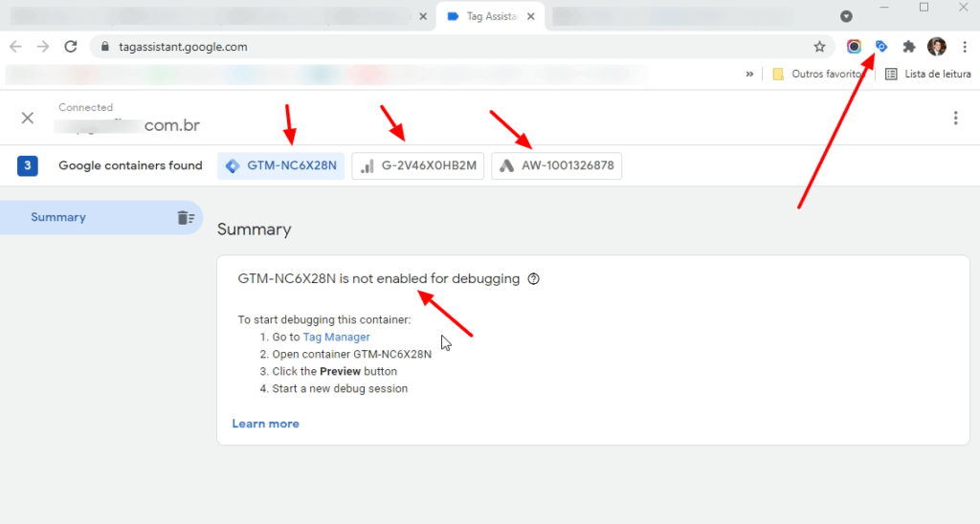Select the G-2V46X0HB2M container
This screenshot has height=524, width=980.
click(418, 165)
